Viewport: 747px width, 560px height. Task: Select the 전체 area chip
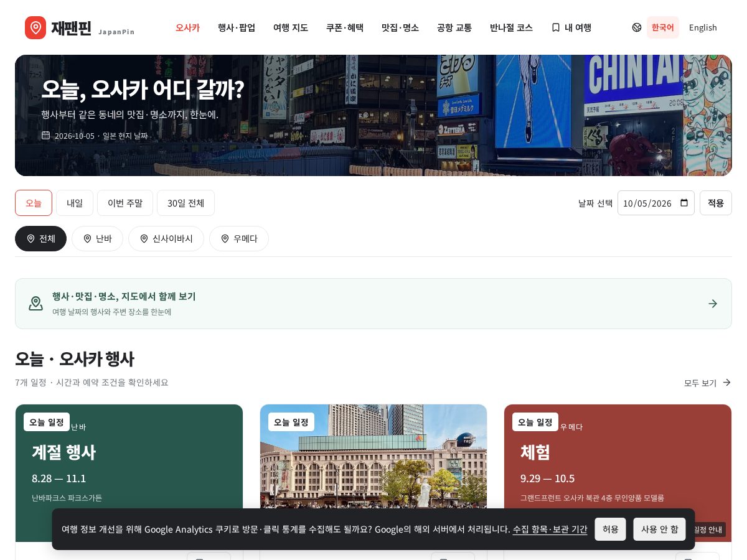pyautogui.click(x=40, y=238)
